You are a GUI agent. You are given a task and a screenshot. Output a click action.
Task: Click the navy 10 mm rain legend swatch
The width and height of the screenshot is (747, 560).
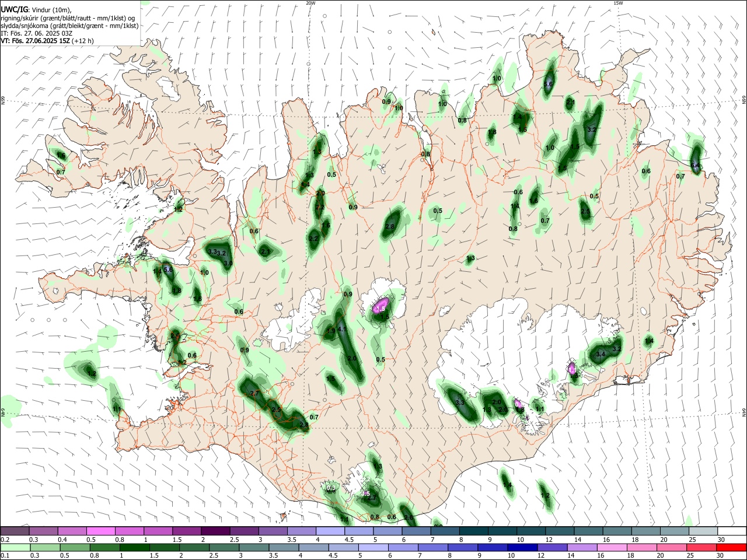(521, 547)
